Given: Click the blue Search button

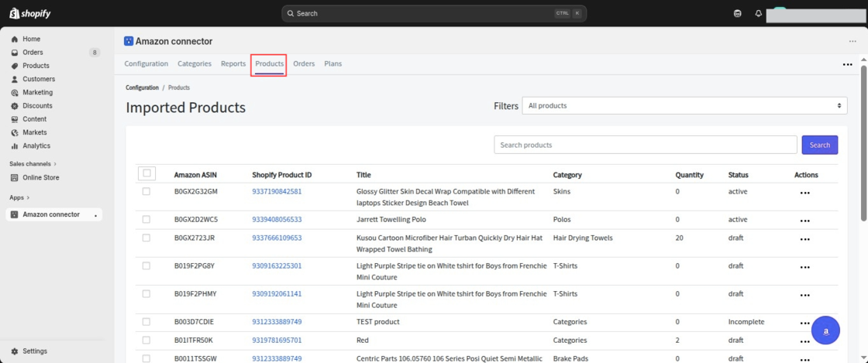Looking at the screenshot, I should pyautogui.click(x=819, y=145).
